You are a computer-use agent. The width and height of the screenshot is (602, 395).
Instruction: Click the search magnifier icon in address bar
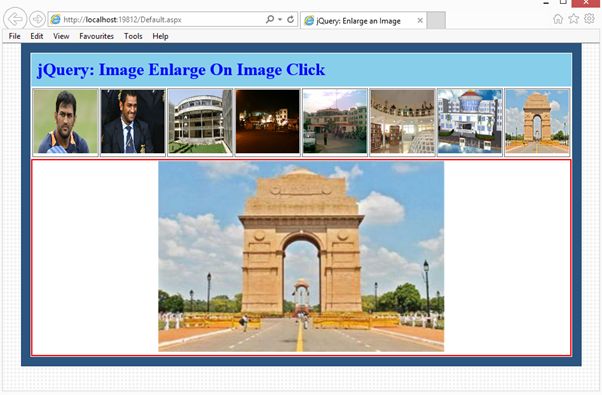click(270, 19)
